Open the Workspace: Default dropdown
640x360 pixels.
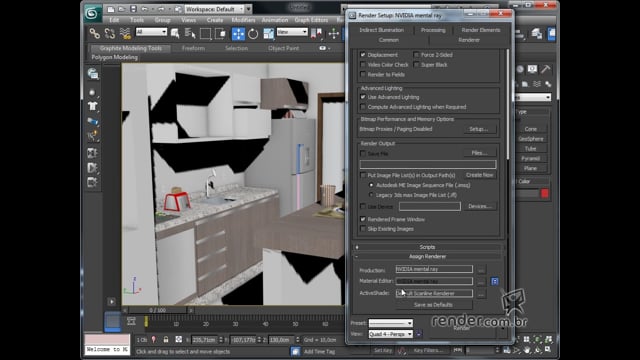[x=215, y=9]
